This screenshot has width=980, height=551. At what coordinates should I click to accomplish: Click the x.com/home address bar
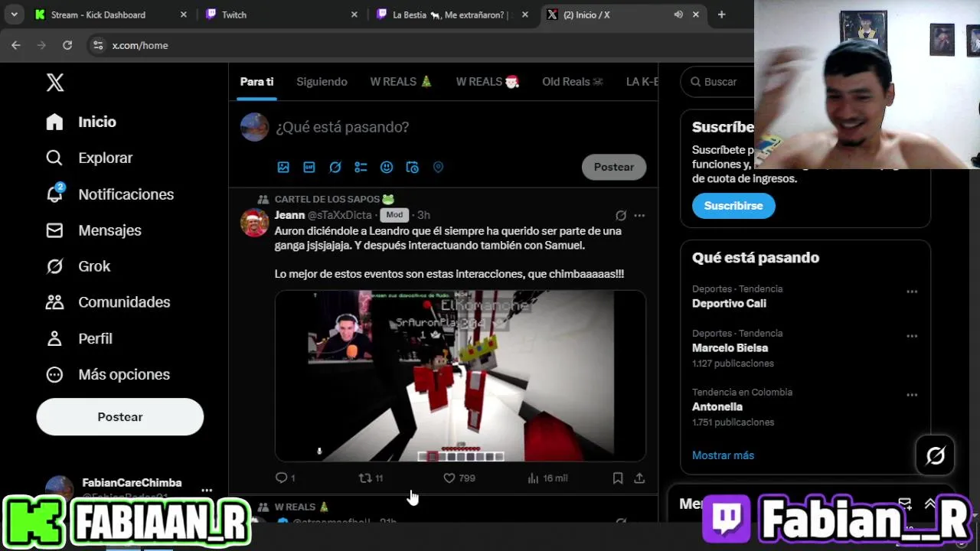coord(140,45)
